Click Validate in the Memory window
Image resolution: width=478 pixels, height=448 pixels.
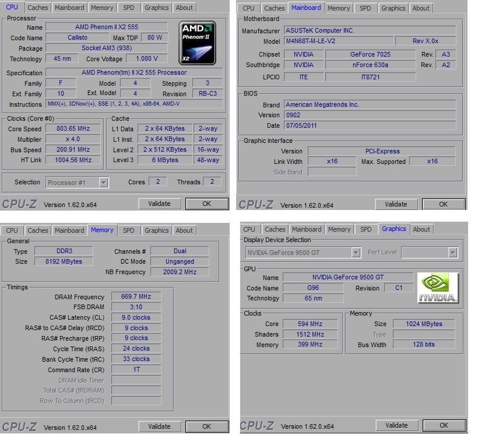(160, 426)
